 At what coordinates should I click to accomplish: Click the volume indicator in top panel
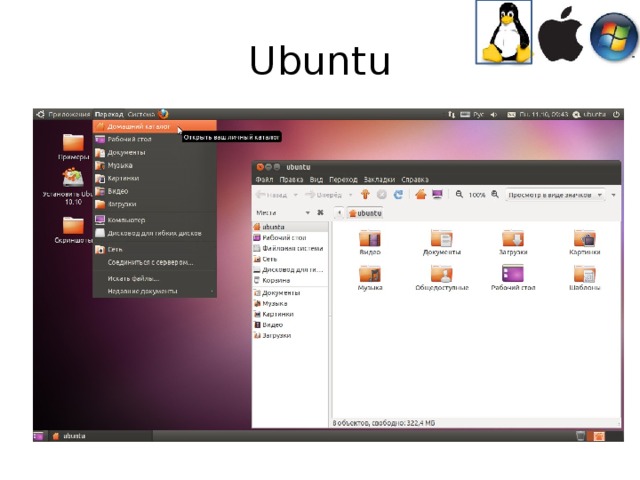pyautogui.click(x=493, y=114)
